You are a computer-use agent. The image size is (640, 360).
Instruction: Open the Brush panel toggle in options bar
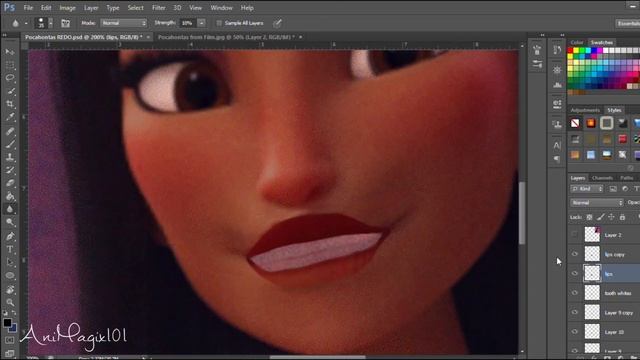(65, 23)
